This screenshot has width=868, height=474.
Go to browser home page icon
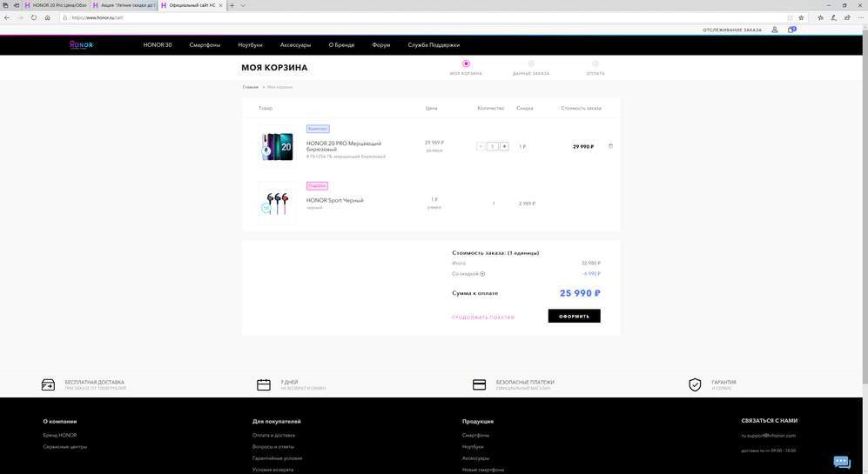coord(47,17)
